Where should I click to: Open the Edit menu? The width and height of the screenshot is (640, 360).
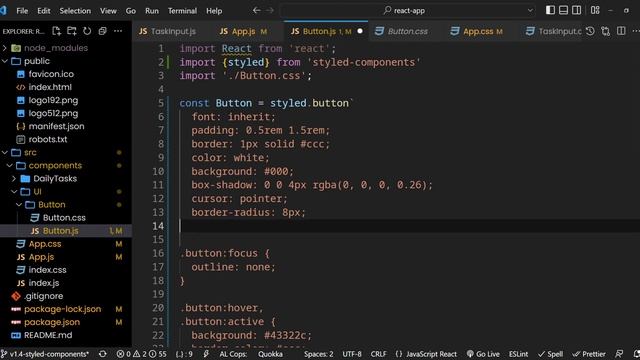point(44,11)
